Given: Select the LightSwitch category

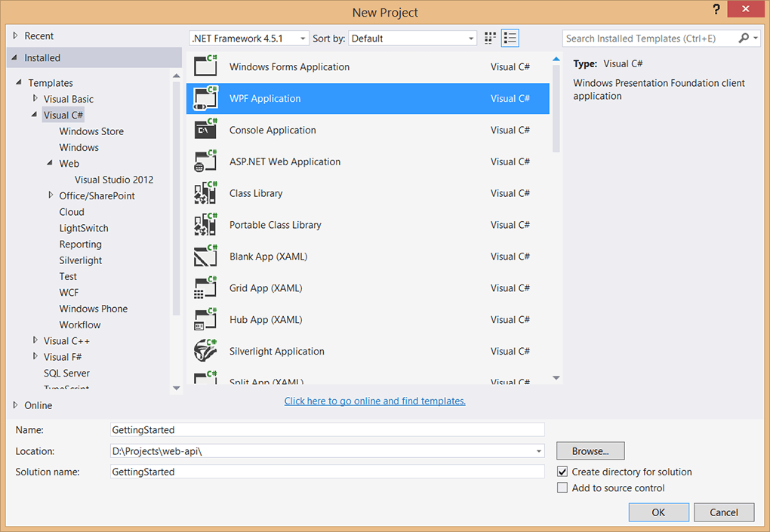Looking at the screenshot, I should click(x=84, y=228).
